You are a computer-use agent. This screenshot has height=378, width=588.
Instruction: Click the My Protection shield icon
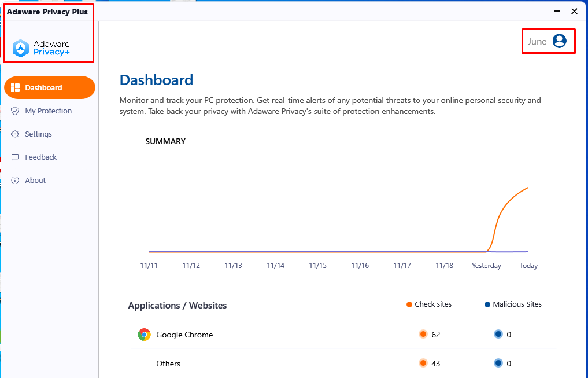(x=15, y=111)
